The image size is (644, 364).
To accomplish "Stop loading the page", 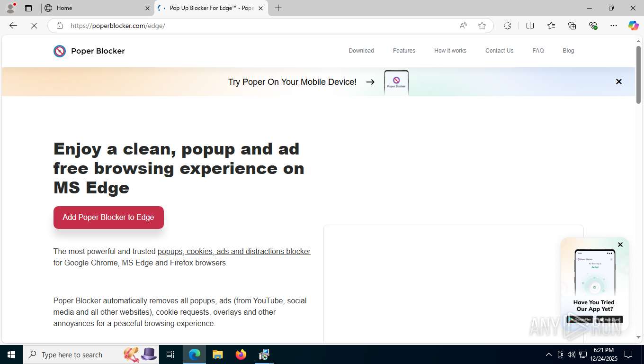I will click(x=34, y=26).
